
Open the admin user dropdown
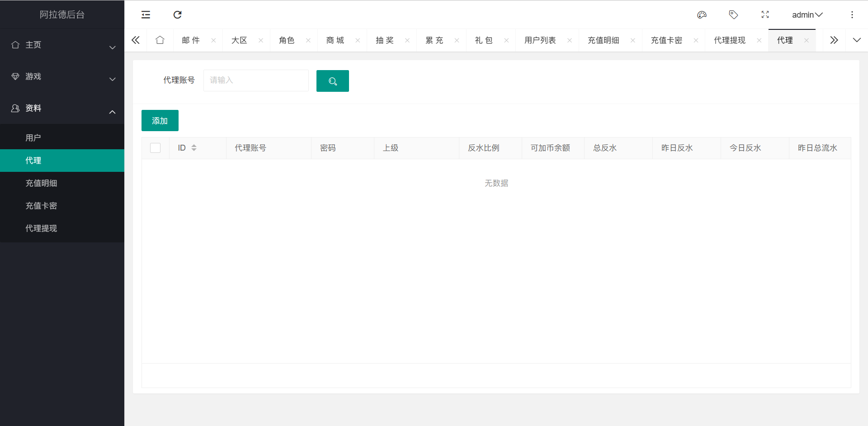point(807,15)
